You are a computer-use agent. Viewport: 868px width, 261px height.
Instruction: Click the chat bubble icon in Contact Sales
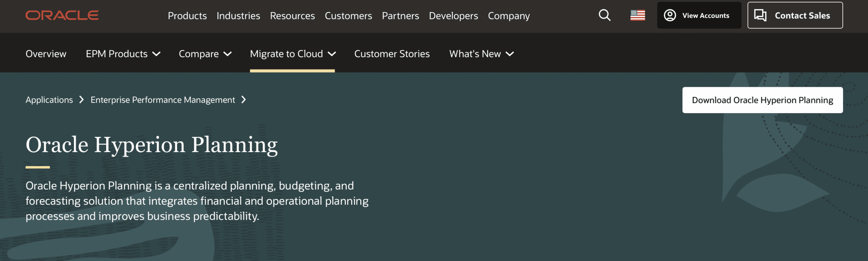click(x=760, y=15)
